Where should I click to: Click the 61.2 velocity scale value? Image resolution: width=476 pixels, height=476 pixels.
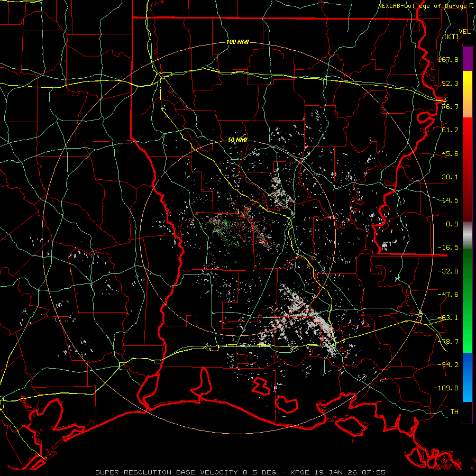click(450, 130)
